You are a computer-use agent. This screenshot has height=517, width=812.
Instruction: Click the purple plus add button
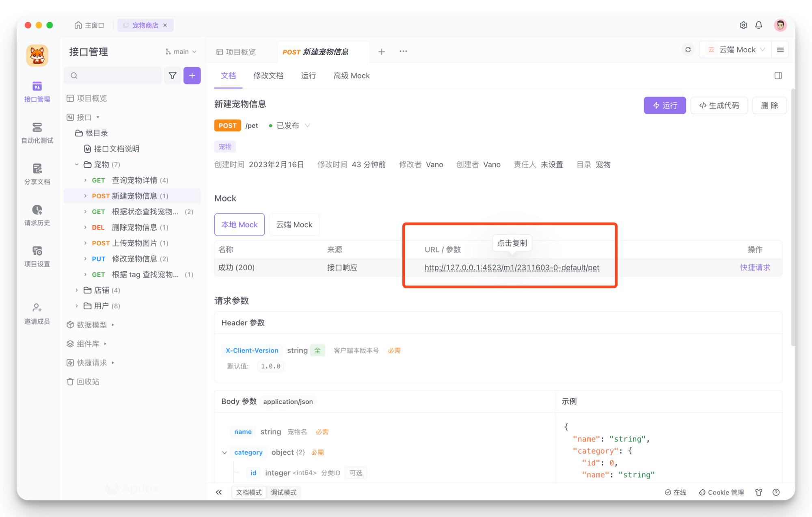(192, 76)
